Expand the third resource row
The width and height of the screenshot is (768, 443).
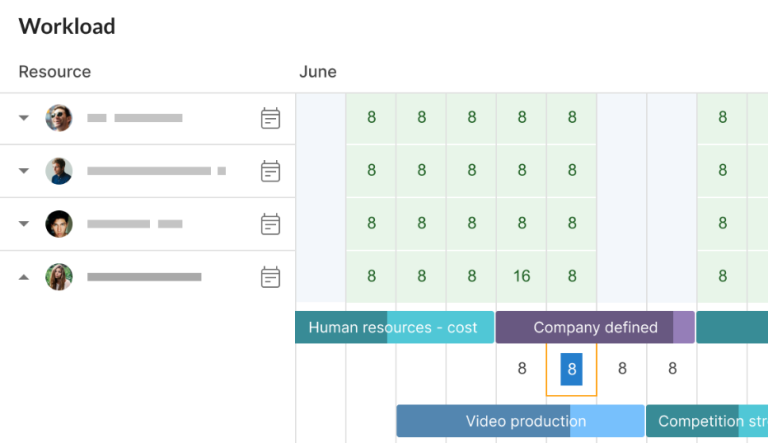pyautogui.click(x=24, y=224)
